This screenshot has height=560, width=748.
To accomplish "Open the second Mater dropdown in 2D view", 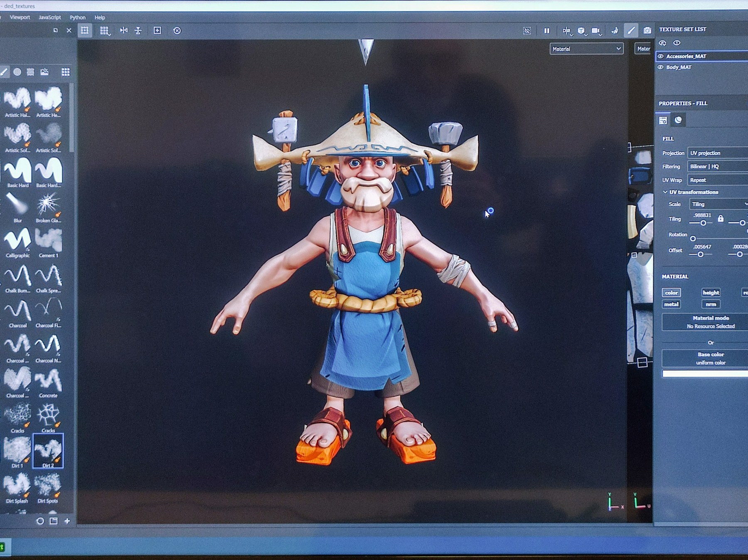I will pyautogui.click(x=643, y=49).
